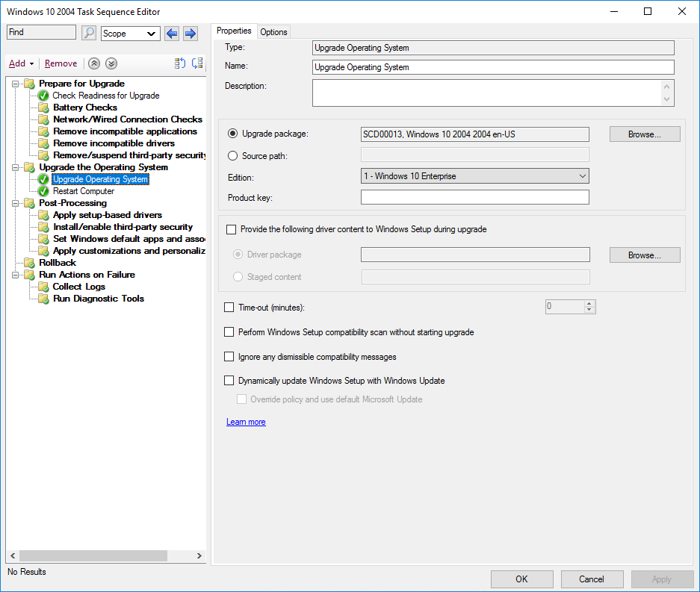700x592 pixels.
Task: Collapse Post-Processing group
Action: pos(16,204)
